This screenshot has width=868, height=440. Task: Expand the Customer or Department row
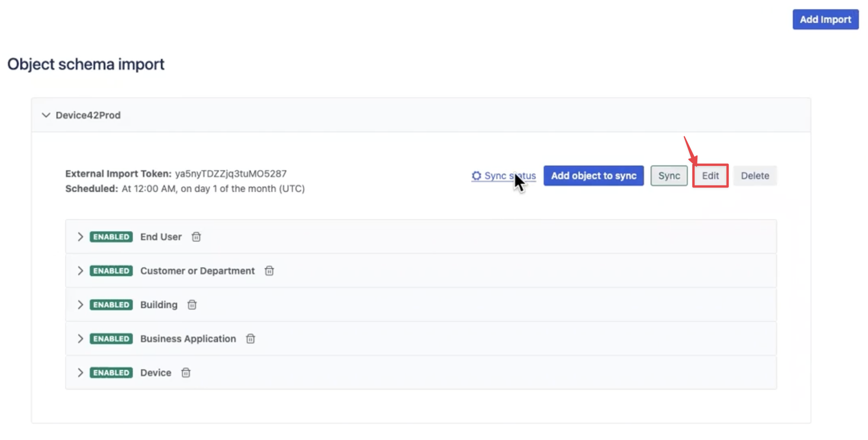(80, 271)
